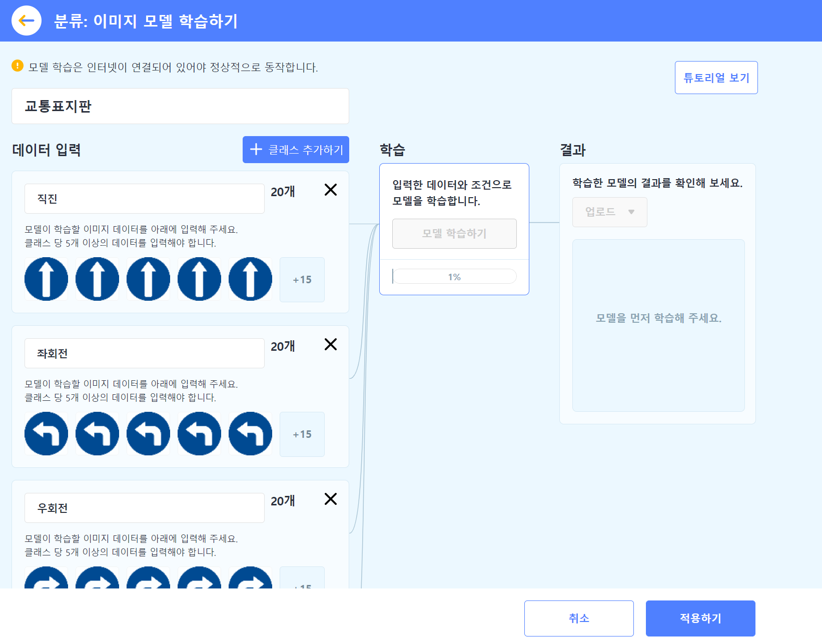Open the 튜토리얼 보기 tutorial
Image resolution: width=822 pixels, height=644 pixels.
[x=716, y=78]
